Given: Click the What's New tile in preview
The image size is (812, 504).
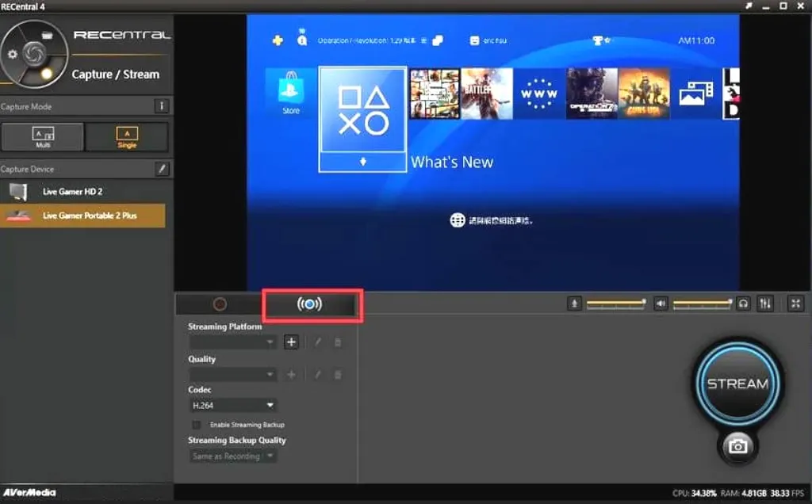Looking at the screenshot, I should click(362, 119).
